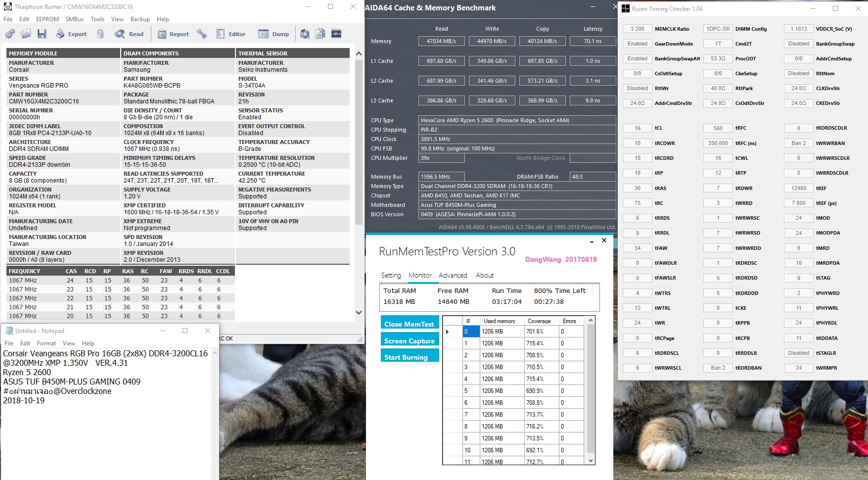Switch to the Setting tab in RunMemTestPro

391,275
